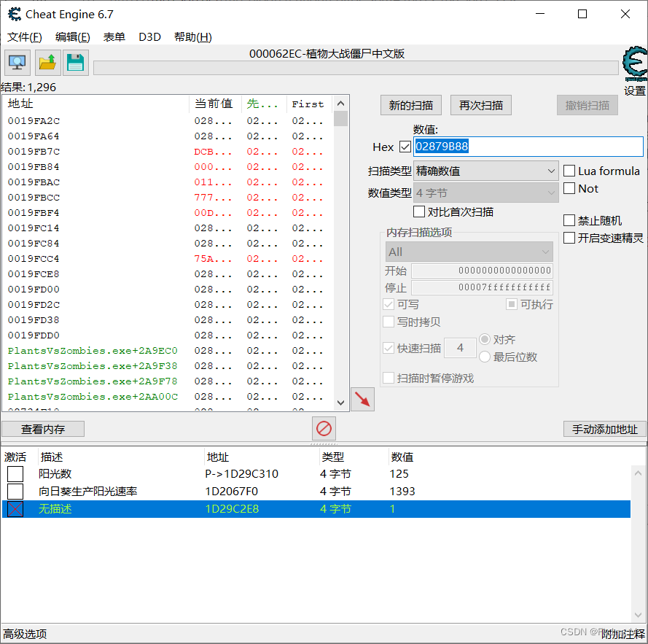Viewport: 648px width, 644px height.
Task: Click the First column header
Action: pos(309,104)
